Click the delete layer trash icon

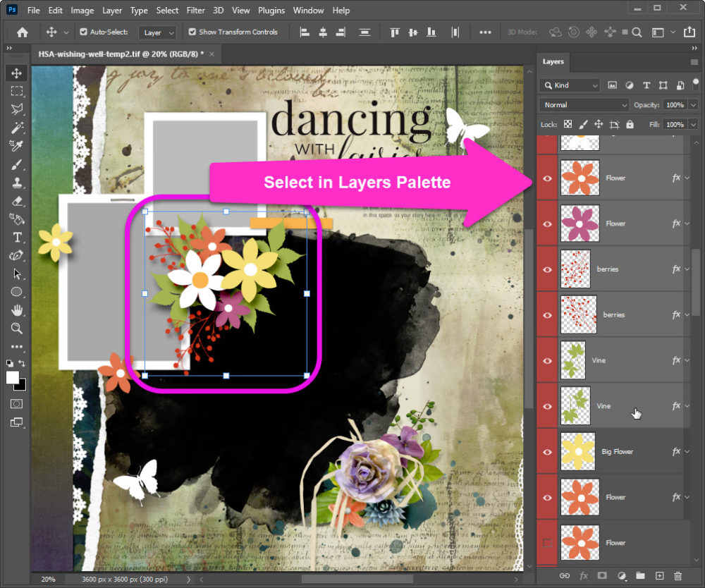[678, 576]
